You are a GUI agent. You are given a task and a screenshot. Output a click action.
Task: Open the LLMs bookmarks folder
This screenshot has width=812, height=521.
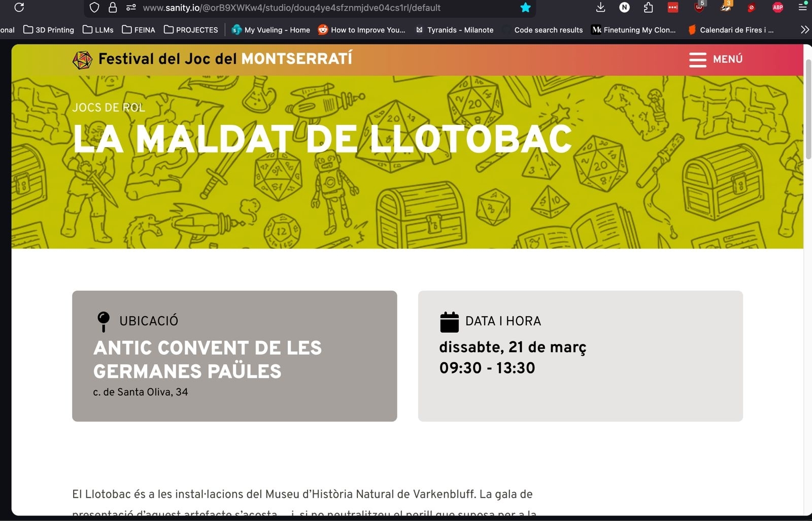click(x=98, y=30)
